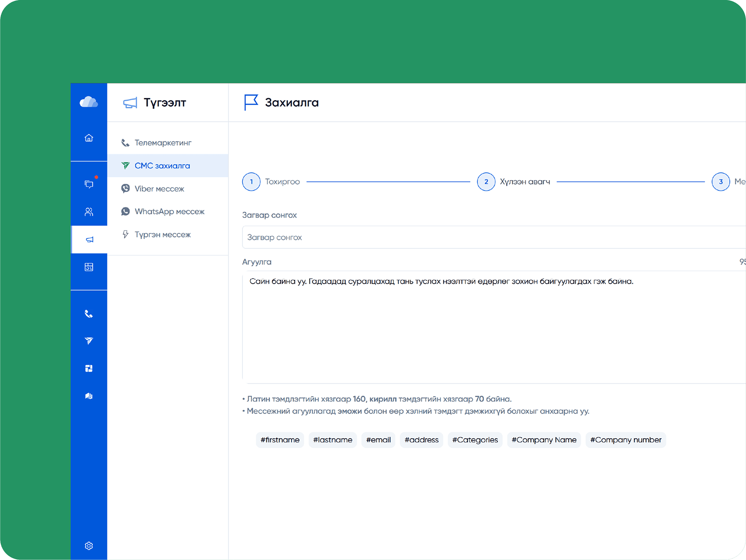The height and width of the screenshot is (560, 746).
Task: Select the megaphone campaign icon in sidebar
Action: click(90, 239)
